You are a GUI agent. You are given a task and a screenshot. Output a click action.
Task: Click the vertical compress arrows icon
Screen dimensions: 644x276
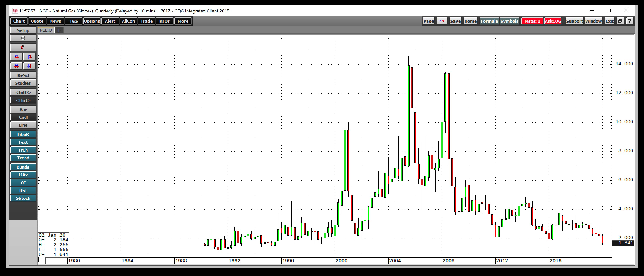(x=30, y=66)
